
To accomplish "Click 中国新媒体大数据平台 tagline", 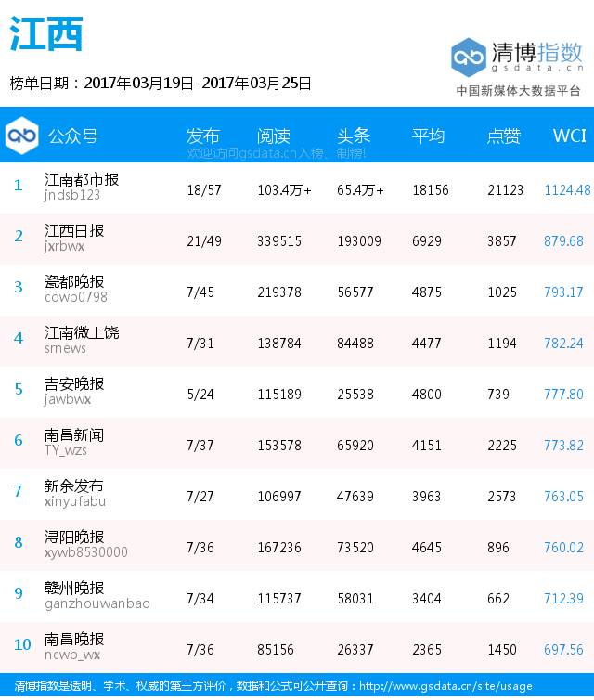I will point(518,91).
